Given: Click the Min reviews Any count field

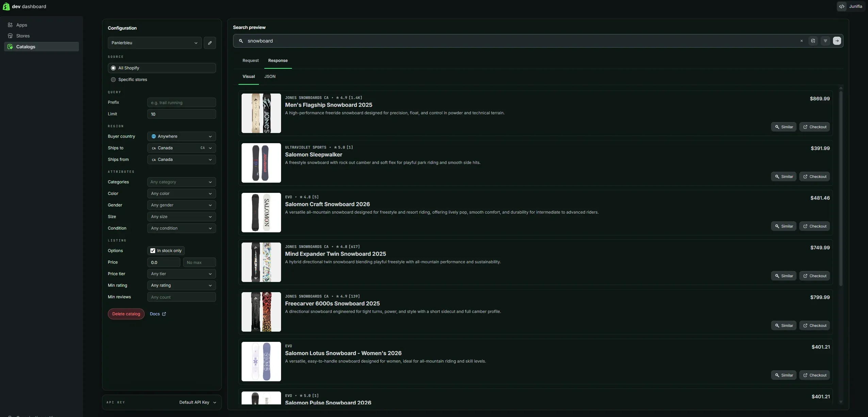Looking at the screenshot, I should tap(181, 297).
